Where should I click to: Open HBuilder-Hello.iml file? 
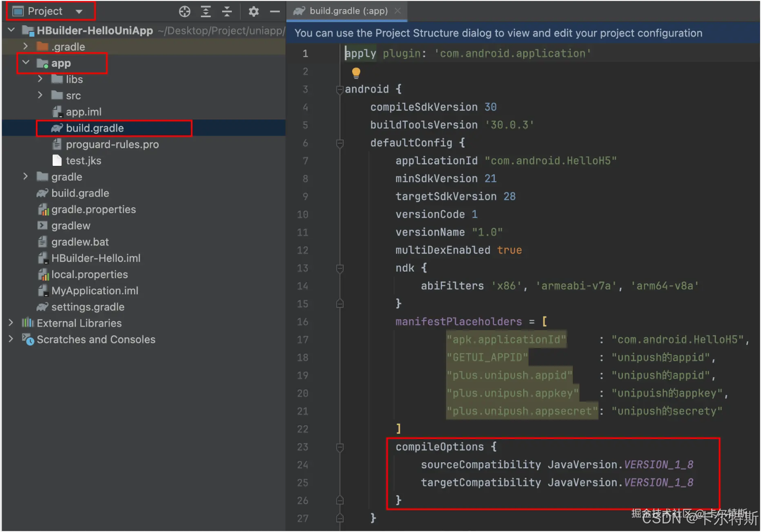pos(96,258)
